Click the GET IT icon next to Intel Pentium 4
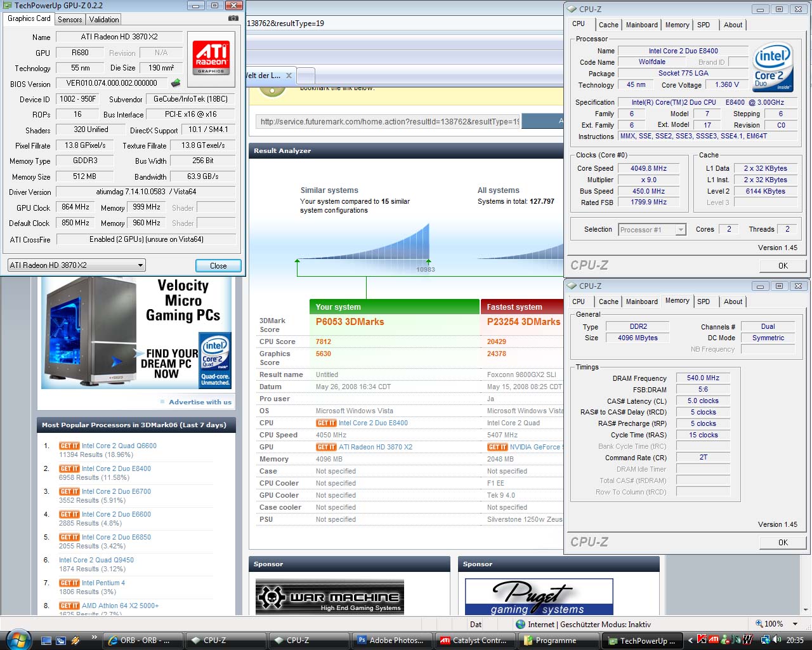The height and width of the screenshot is (650, 812). pos(69,583)
